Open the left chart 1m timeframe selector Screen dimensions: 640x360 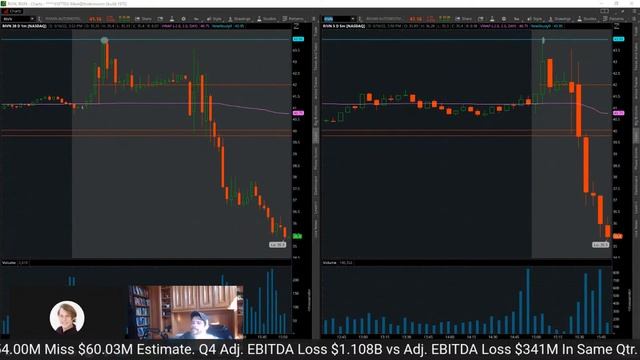[x=196, y=19]
